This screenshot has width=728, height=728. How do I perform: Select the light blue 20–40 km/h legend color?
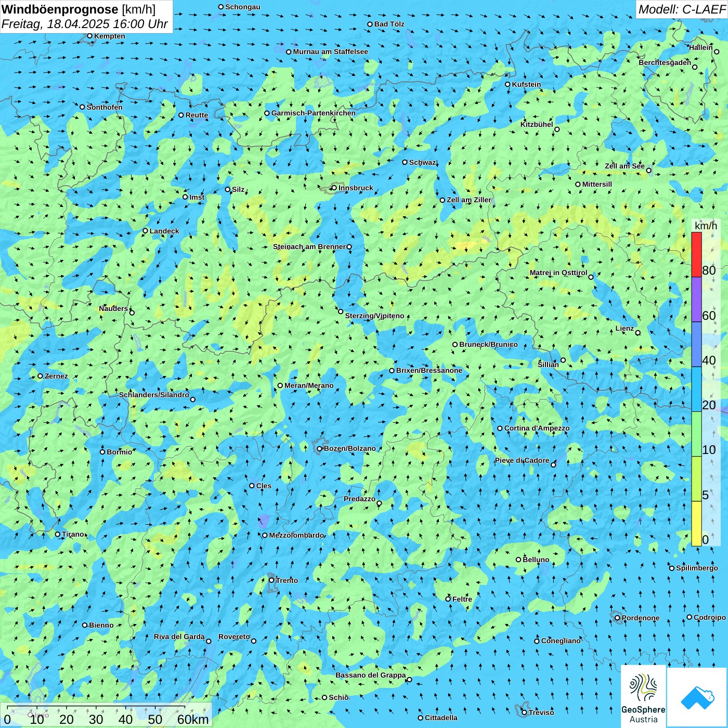tap(696, 389)
